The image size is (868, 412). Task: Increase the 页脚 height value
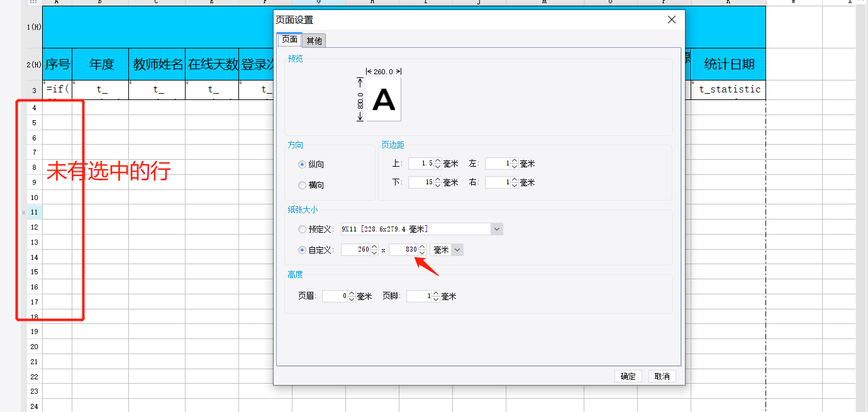coord(437,294)
